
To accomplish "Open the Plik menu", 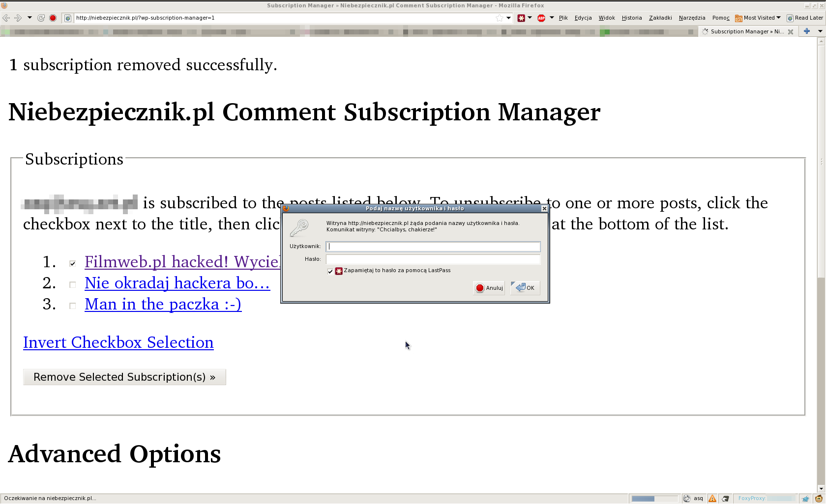I will 563,18.
